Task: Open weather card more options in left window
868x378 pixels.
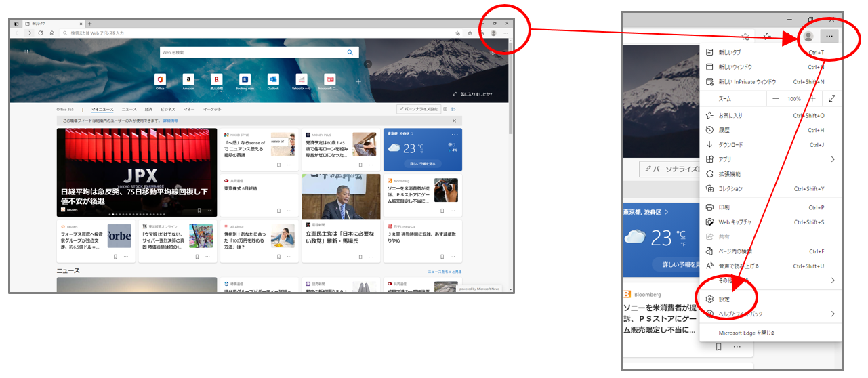Action: [454, 134]
